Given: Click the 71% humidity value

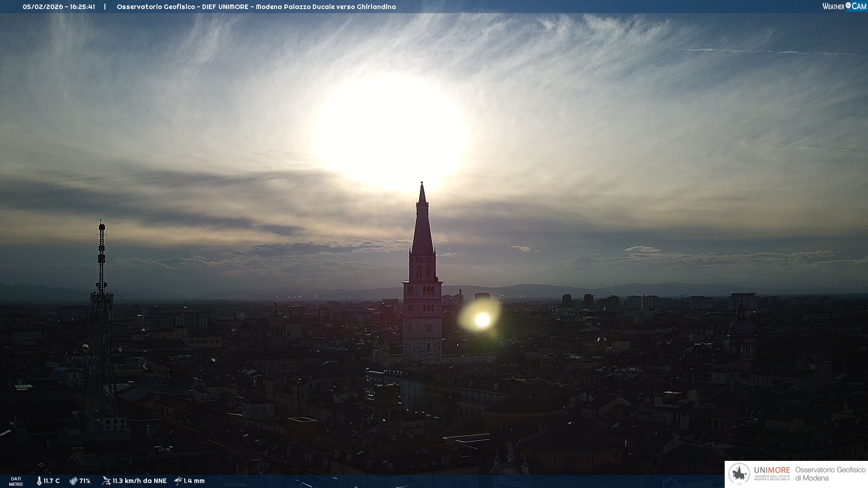Looking at the screenshot, I should 85,481.
